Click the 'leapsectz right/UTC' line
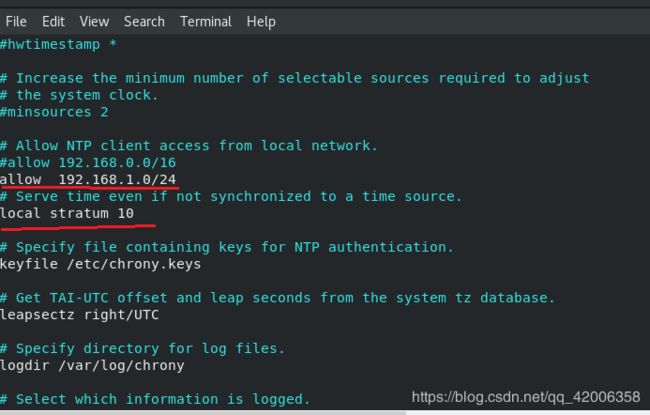Image resolution: width=650 pixels, height=415 pixels. click(79, 315)
